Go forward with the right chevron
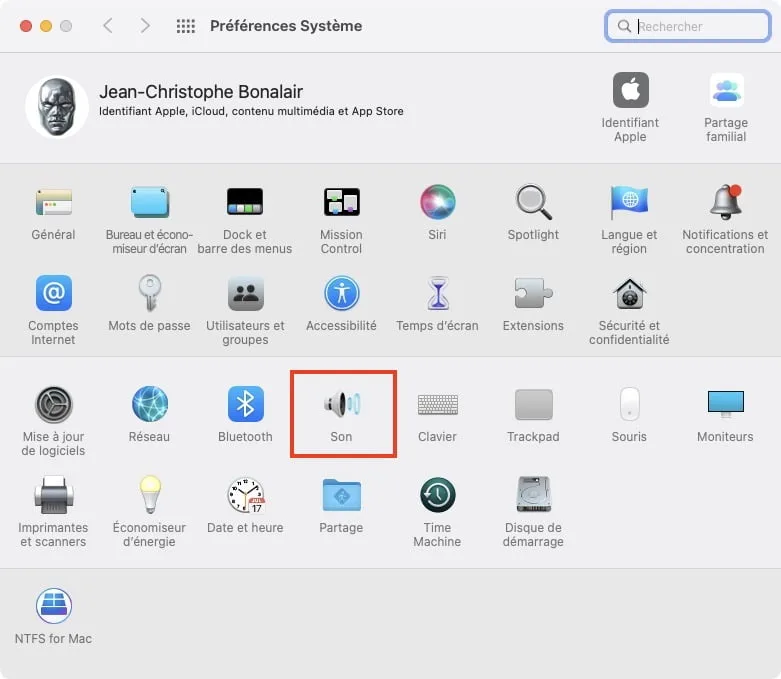 click(144, 25)
